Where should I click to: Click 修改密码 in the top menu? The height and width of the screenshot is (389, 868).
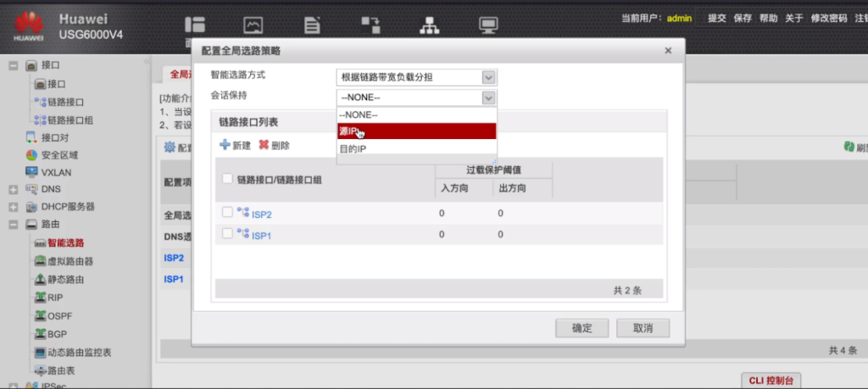pos(829,18)
